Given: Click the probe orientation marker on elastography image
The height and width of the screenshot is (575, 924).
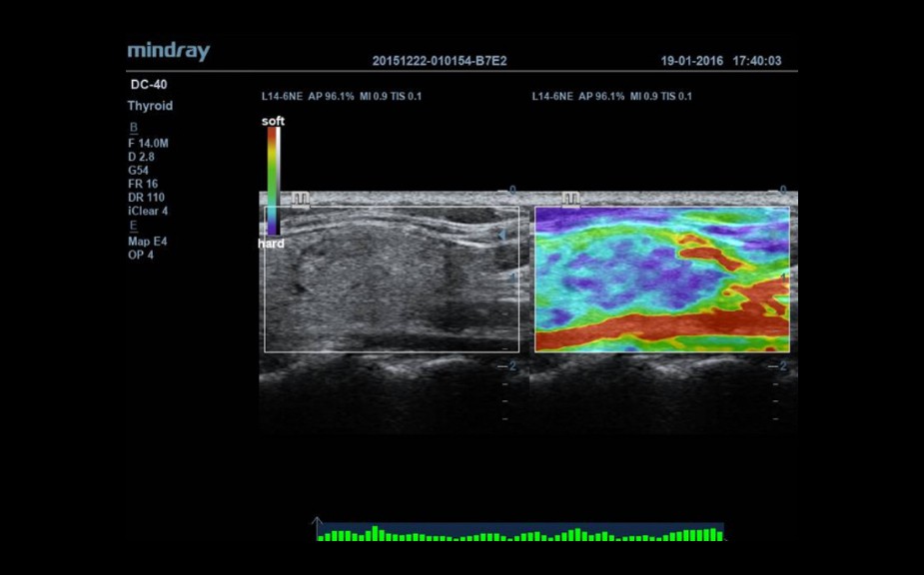Looking at the screenshot, I should pyautogui.click(x=570, y=200).
